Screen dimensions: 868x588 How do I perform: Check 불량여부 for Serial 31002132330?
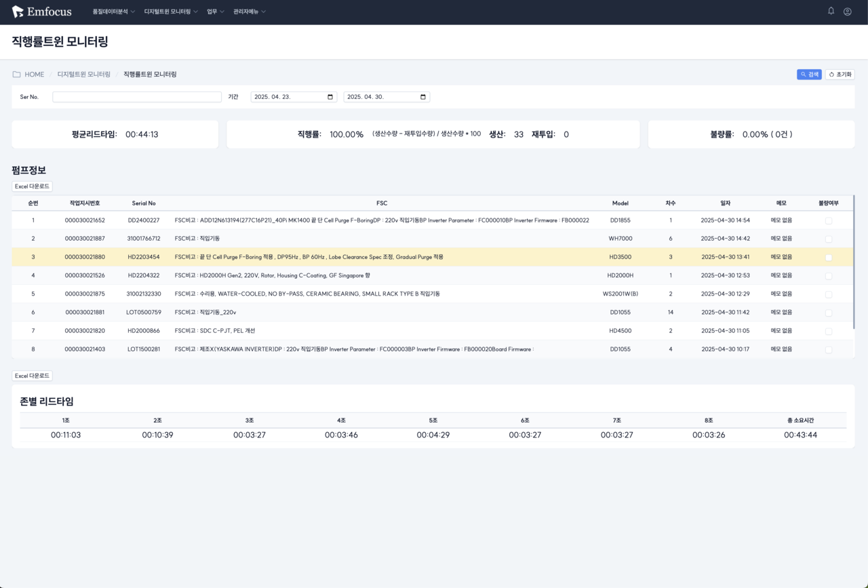coord(828,294)
